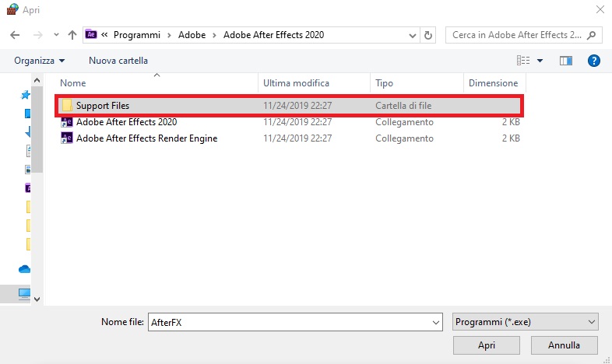Click Nuova cartella button
The height and width of the screenshot is (364, 612).
click(118, 61)
